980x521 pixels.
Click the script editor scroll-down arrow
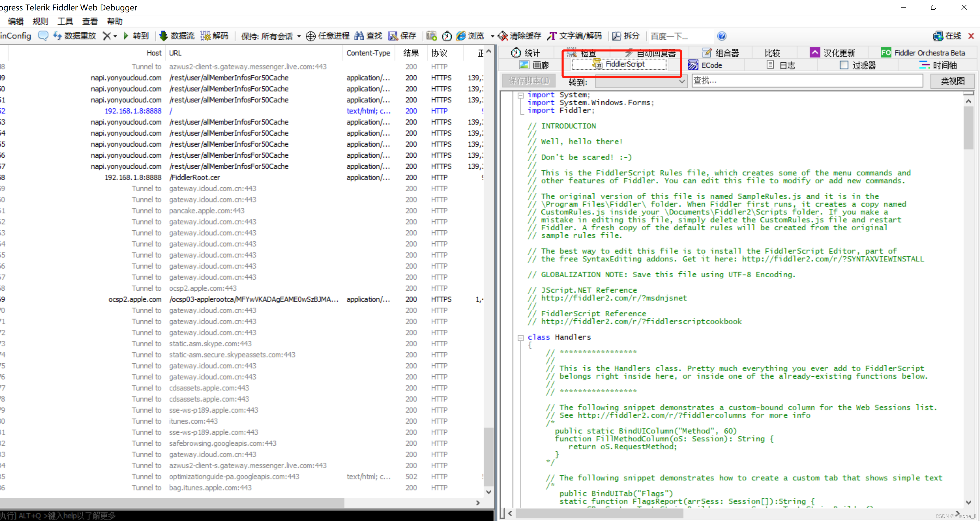(x=968, y=502)
